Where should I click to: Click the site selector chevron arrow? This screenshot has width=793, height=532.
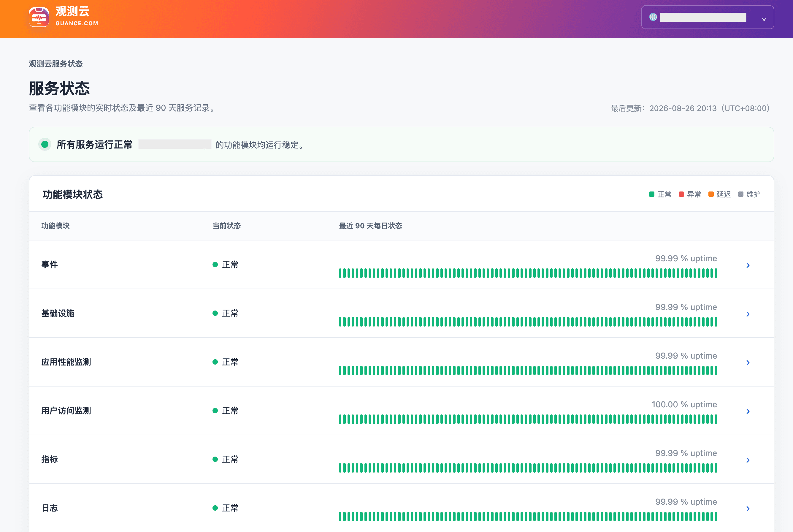tap(764, 19)
